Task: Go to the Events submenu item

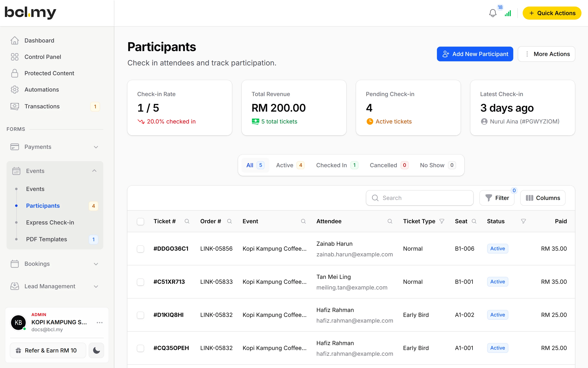Action: [x=35, y=189]
